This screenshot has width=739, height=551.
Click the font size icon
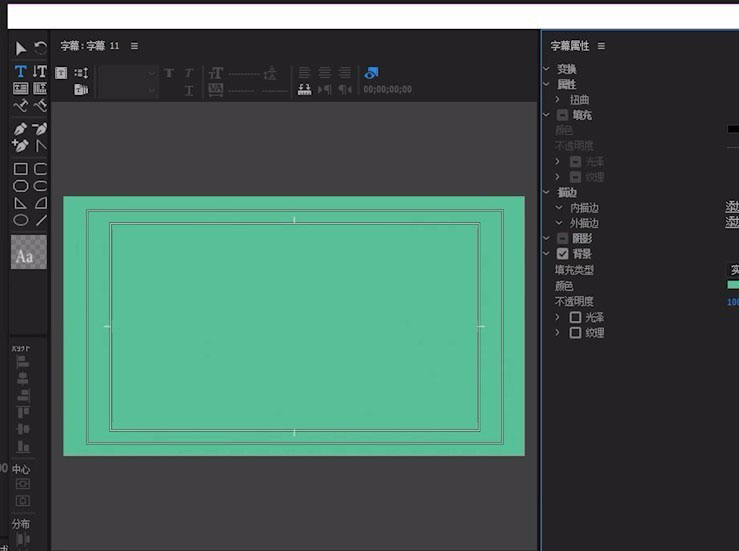pyautogui.click(x=216, y=73)
